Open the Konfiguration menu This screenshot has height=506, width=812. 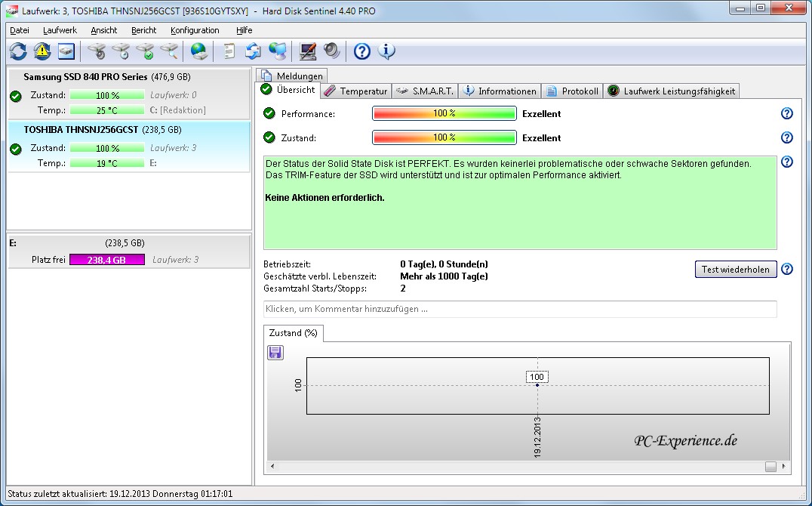(195, 30)
